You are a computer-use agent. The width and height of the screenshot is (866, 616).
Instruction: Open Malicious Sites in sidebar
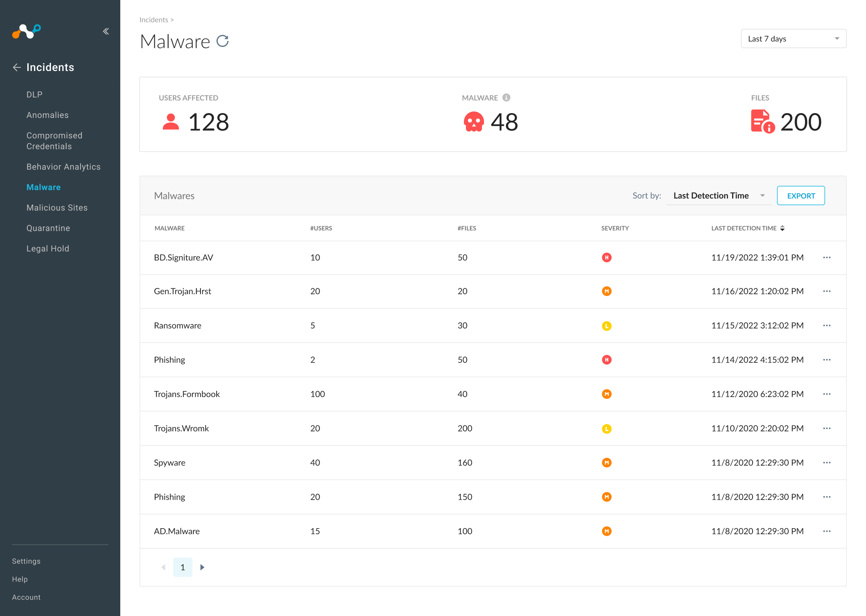pyautogui.click(x=57, y=208)
